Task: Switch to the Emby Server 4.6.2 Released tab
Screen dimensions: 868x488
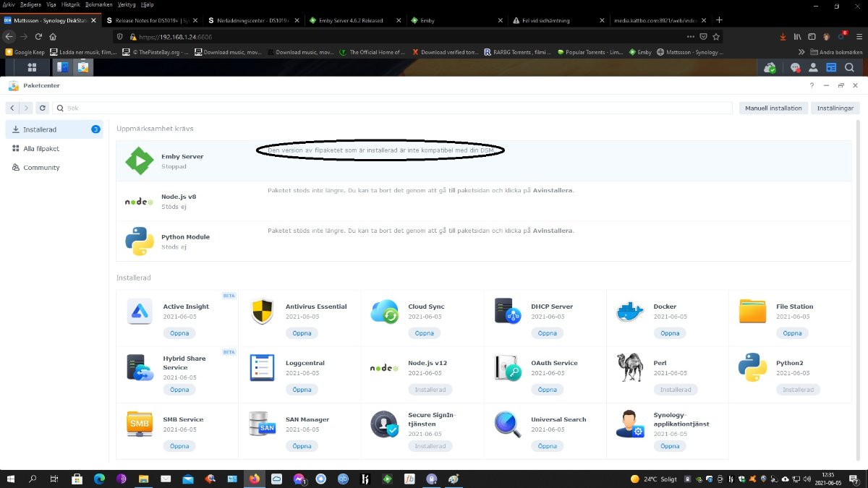Action: click(x=354, y=20)
